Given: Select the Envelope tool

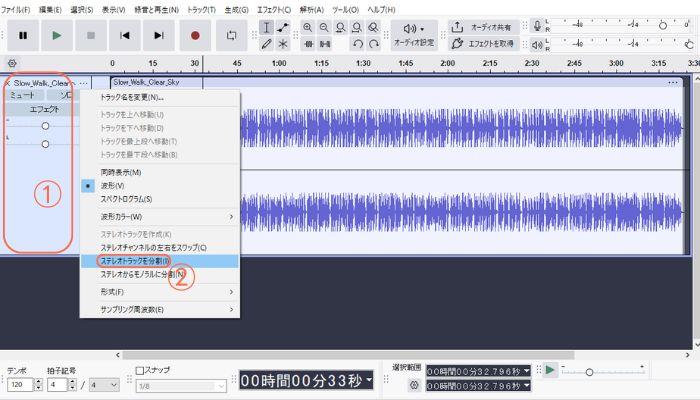Looking at the screenshot, I should (x=283, y=27).
